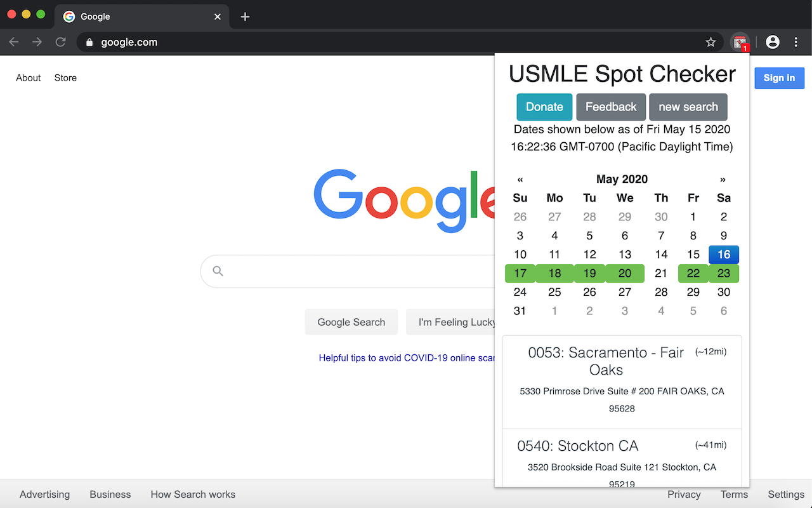Open the Advertising footer link
This screenshot has height=508, width=812.
(44, 494)
